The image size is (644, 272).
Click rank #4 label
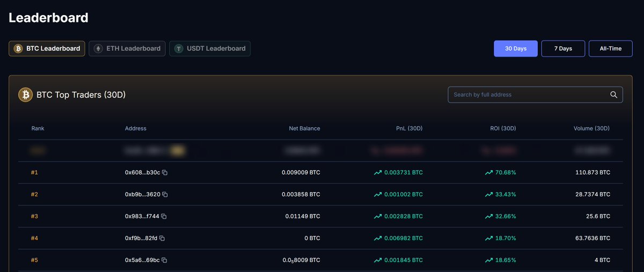click(x=34, y=238)
